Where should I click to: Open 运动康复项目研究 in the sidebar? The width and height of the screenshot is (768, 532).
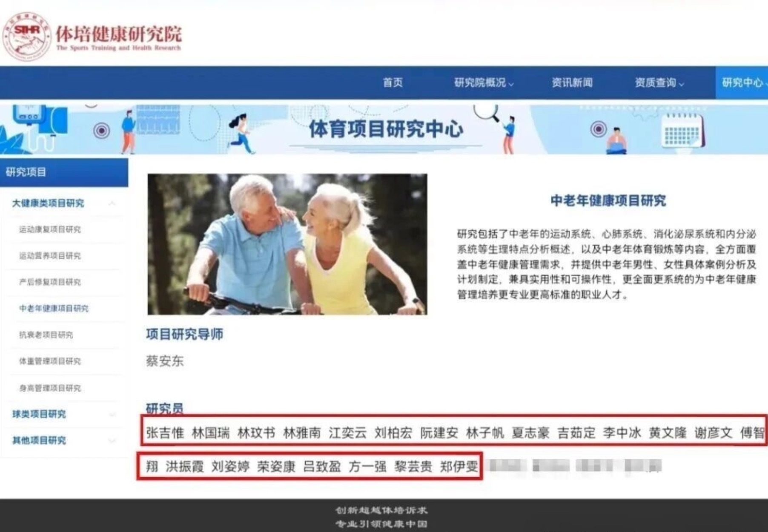pos(50,230)
